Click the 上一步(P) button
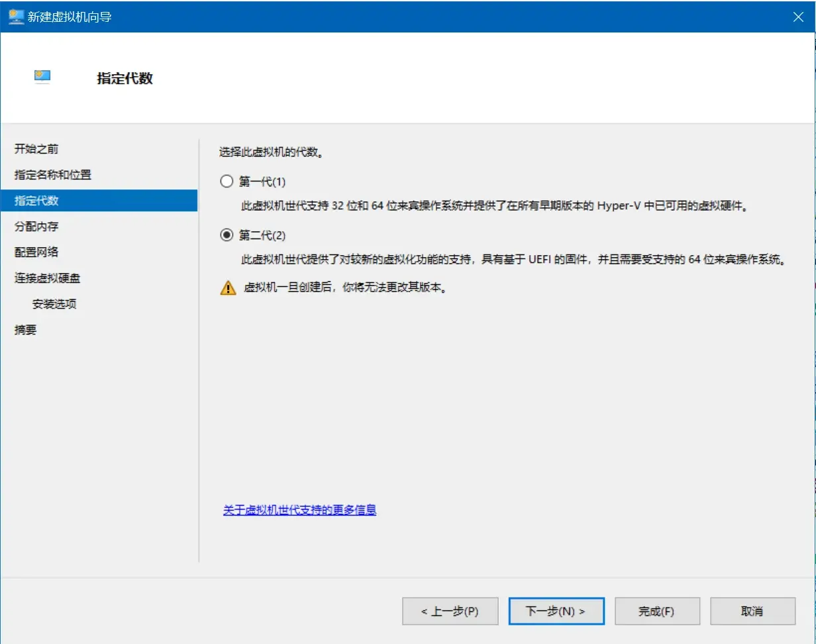816x644 pixels. pos(450,612)
